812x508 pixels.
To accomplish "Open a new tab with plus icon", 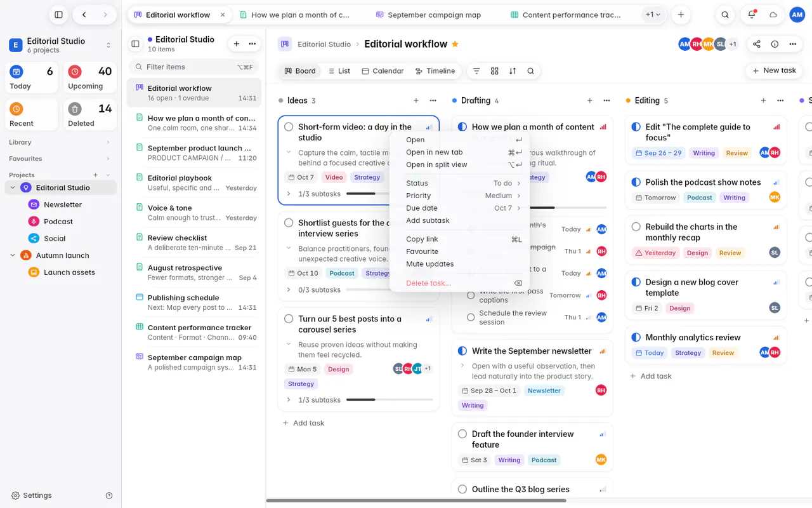I will coord(681,15).
